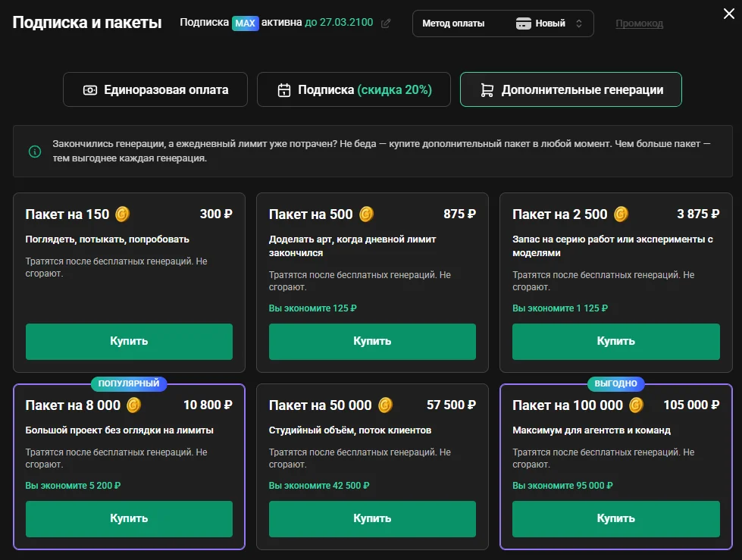Click the coin icon on Пакет на 500

point(366,214)
